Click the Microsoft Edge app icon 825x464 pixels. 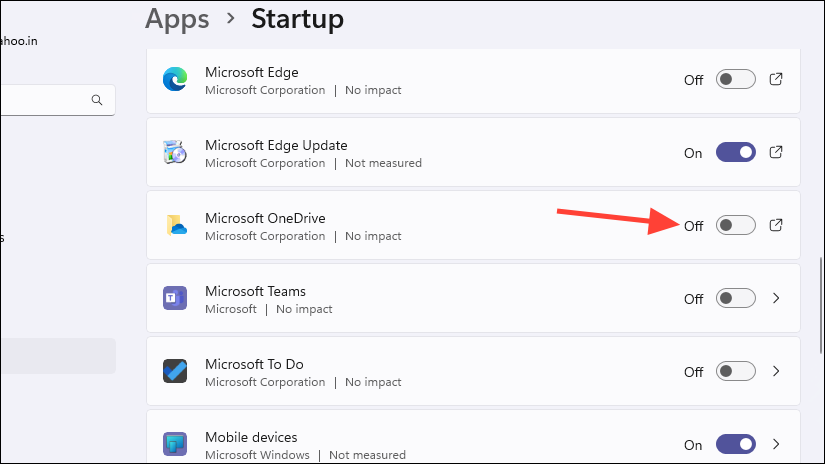click(x=175, y=80)
